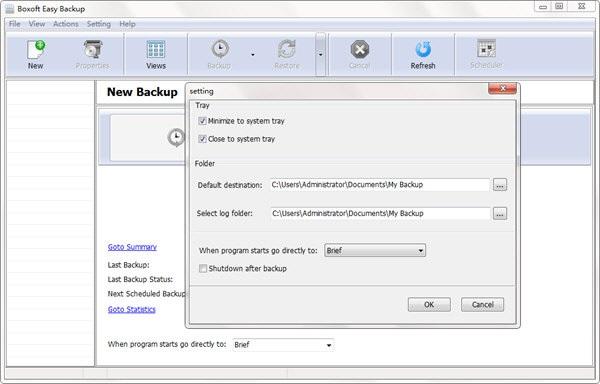Browse for the log folder with the ... button
This screenshot has height=384, width=600.
(x=500, y=214)
